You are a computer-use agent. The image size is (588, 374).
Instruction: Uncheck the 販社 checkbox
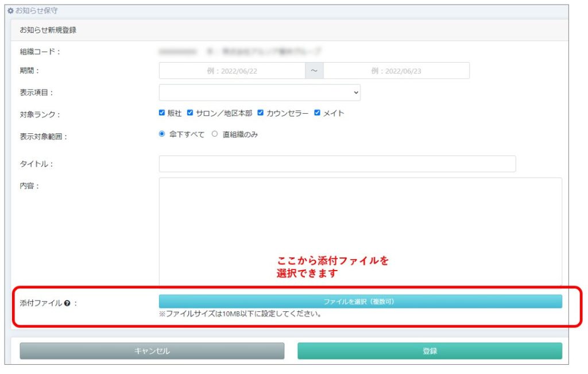click(162, 113)
